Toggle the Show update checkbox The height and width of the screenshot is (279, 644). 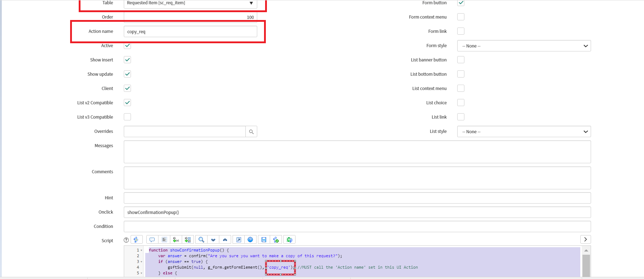[x=127, y=74]
